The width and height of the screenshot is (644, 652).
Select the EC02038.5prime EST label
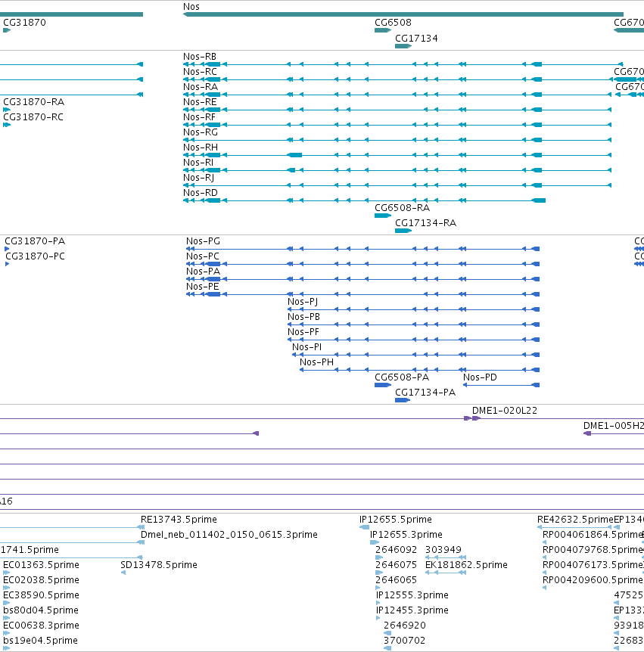coord(41,579)
